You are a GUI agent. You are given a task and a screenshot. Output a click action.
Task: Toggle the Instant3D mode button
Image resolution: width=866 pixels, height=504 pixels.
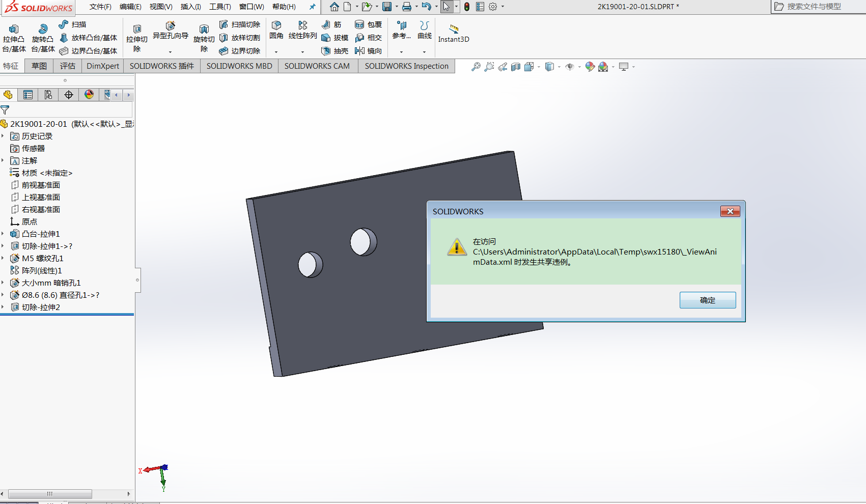tap(454, 33)
